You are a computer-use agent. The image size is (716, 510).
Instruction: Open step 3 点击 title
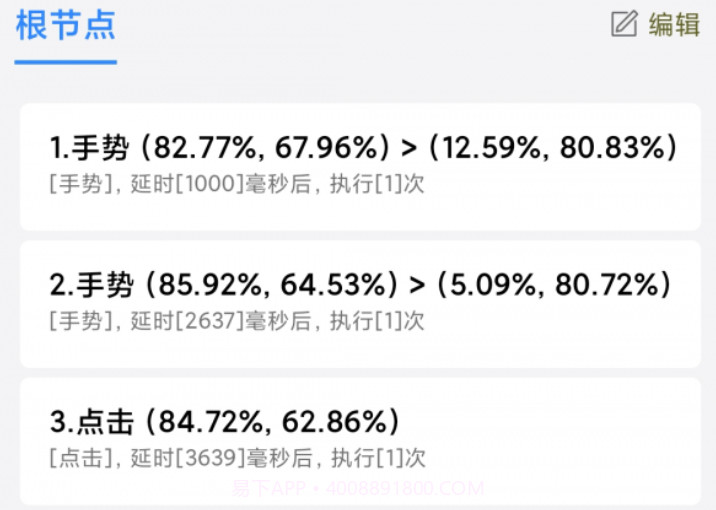[x=92, y=422]
